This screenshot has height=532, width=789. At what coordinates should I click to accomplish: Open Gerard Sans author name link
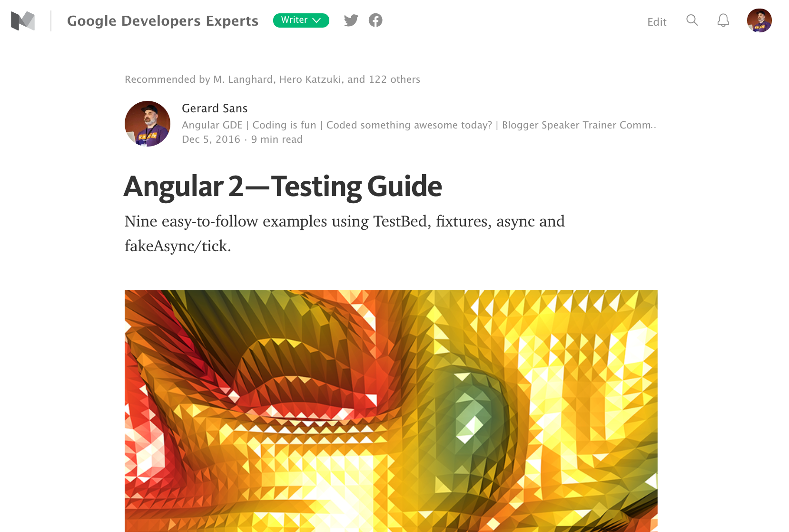point(215,108)
